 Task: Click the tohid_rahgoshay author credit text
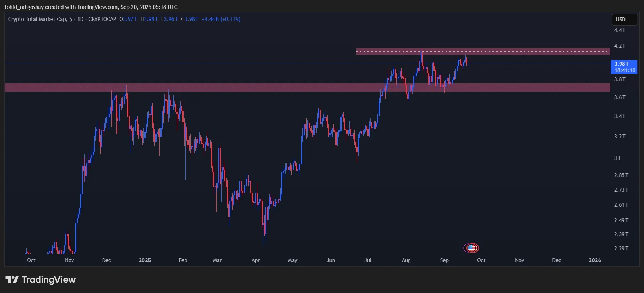coord(24,7)
